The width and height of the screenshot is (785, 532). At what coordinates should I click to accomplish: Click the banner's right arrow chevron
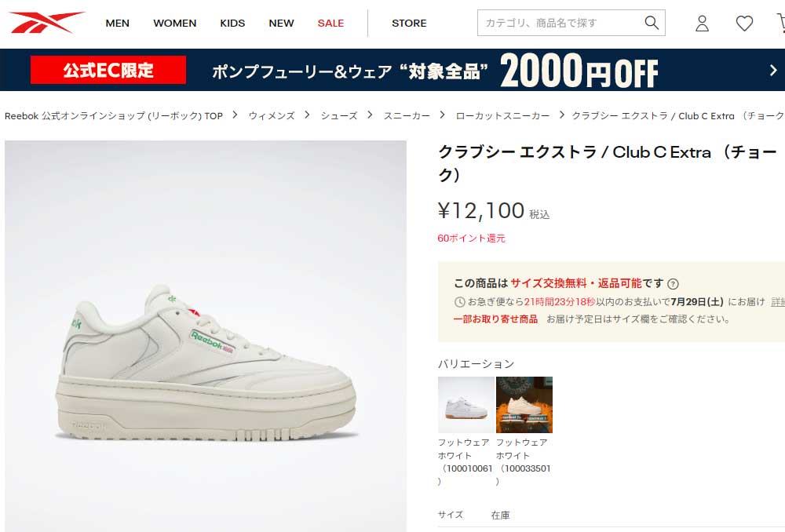(x=773, y=70)
